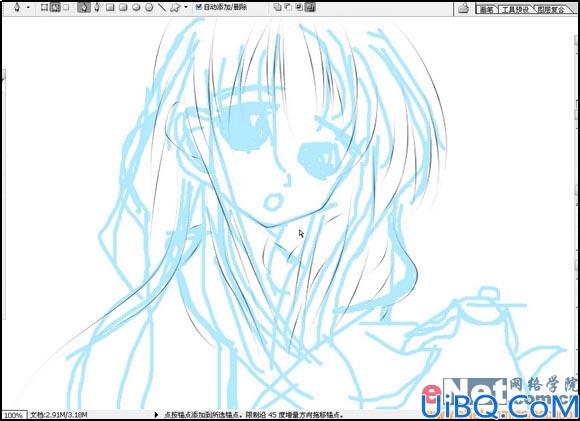Choose the Rectangle shape tool

110,7
